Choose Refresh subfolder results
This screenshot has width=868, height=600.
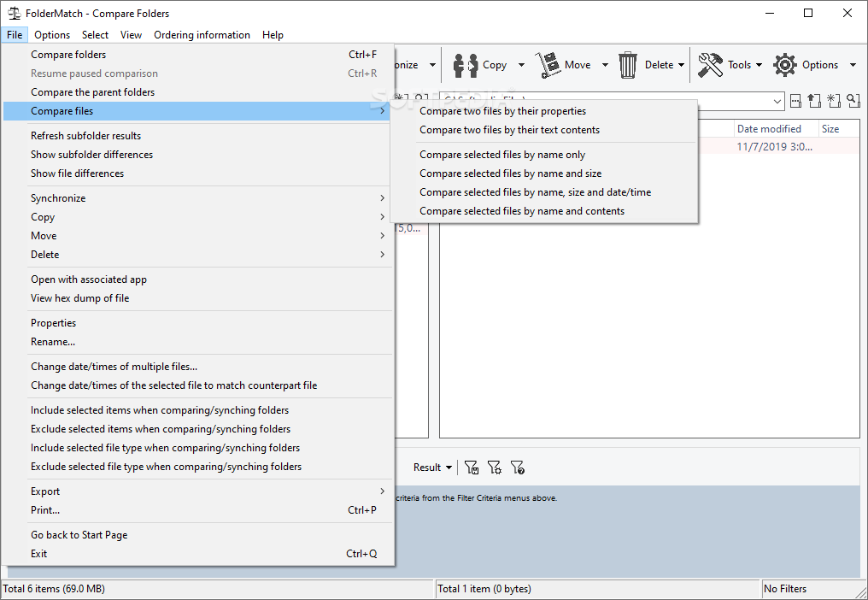[x=197, y=136]
